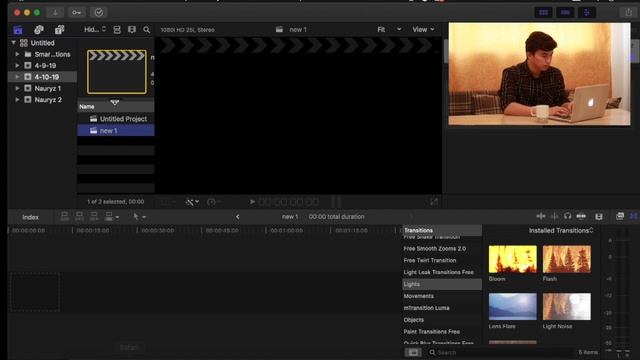
Task: Select Untitled Project in the list
Action: point(116,119)
